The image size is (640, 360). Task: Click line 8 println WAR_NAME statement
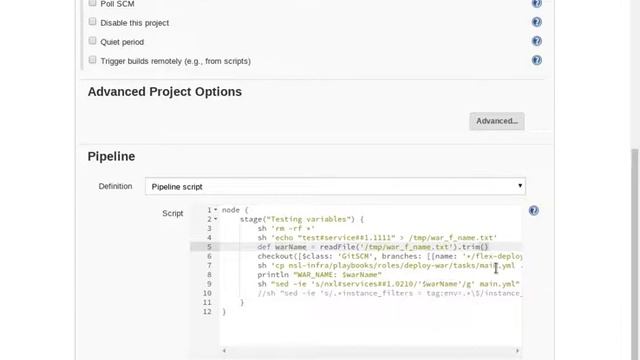click(320, 275)
